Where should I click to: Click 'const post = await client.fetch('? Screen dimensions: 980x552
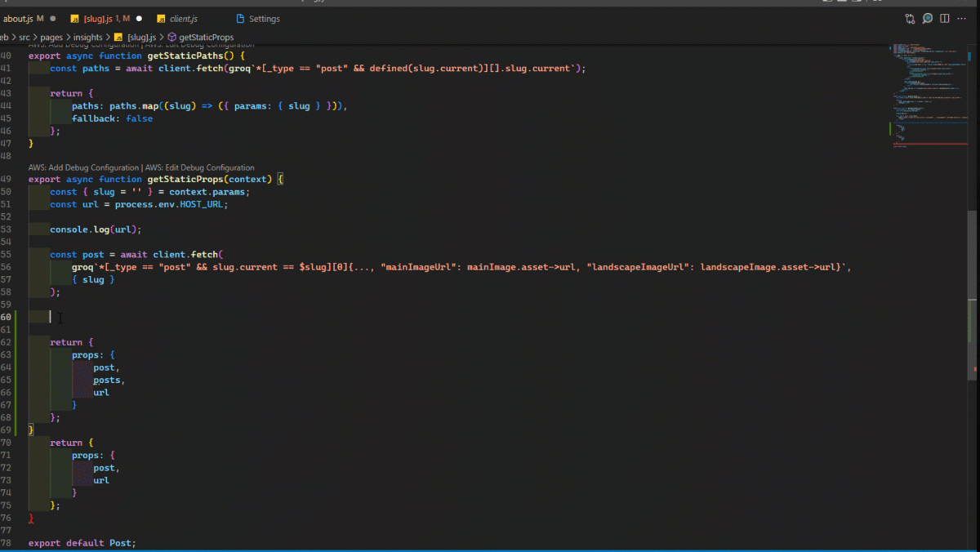(136, 255)
